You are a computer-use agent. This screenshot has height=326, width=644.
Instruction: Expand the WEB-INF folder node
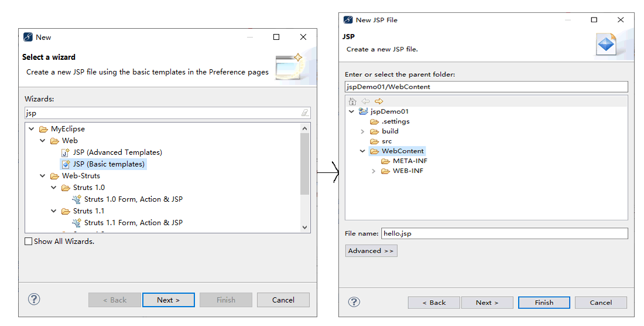pos(374,171)
